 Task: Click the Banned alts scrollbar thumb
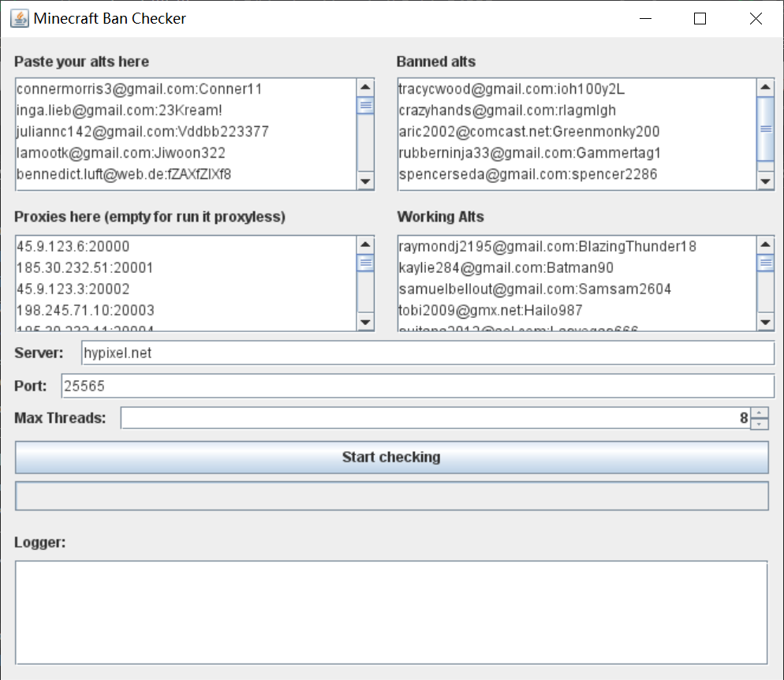(x=765, y=129)
